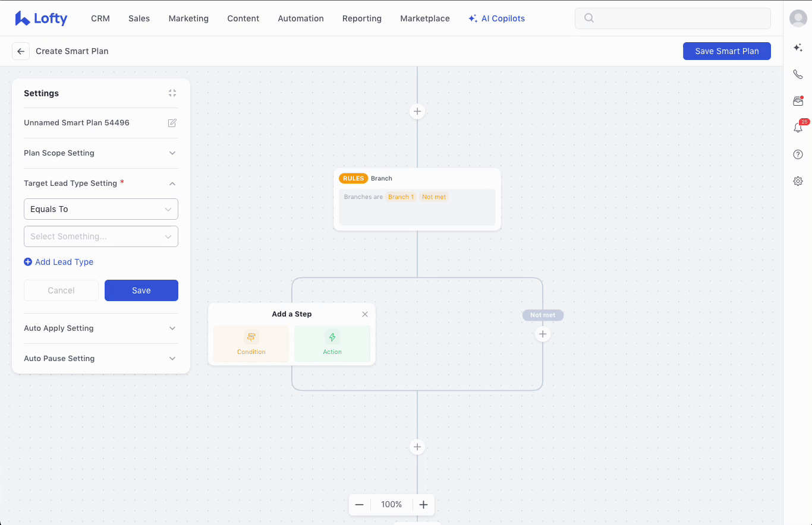Open the phone dialer icon in right sidebar
This screenshot has height=525, width=812.
click(x=798, y=74)
